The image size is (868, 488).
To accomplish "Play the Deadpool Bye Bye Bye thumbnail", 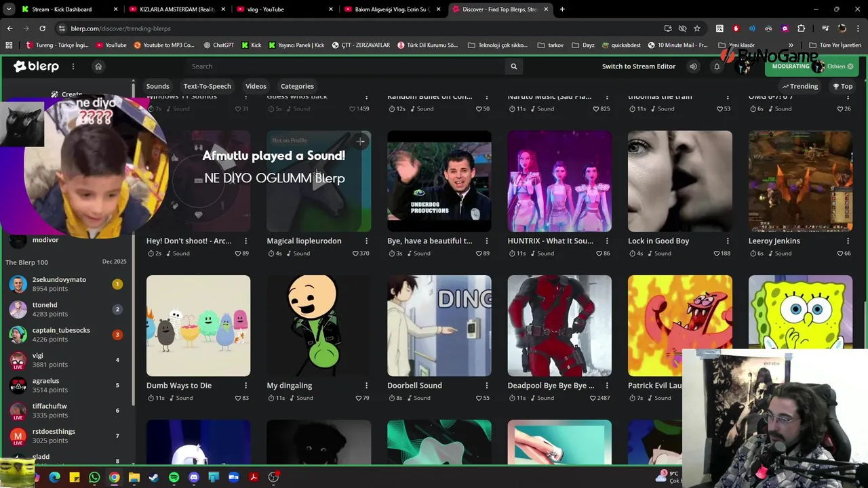I will coord(559,325).
